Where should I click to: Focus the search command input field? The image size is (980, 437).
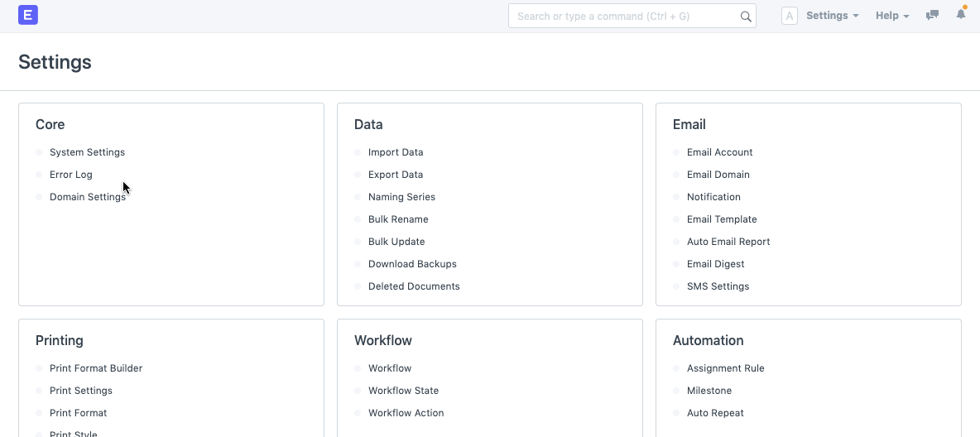click(x=625, y=16)
